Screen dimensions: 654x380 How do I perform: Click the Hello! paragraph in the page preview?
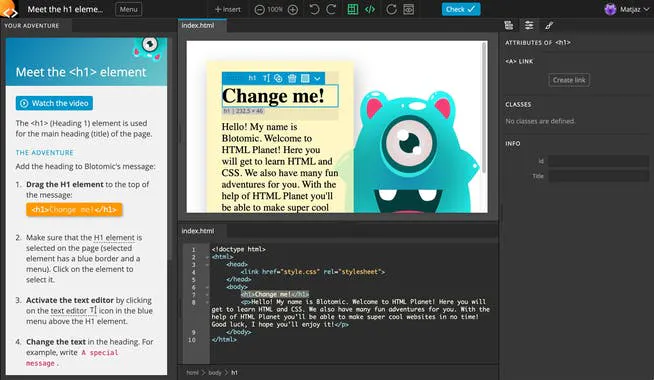279,167
